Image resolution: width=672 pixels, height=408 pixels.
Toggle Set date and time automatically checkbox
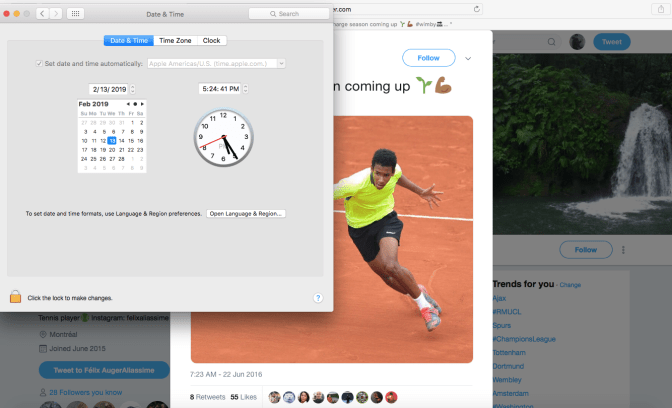pyautogui.click(x=39, y=63)
